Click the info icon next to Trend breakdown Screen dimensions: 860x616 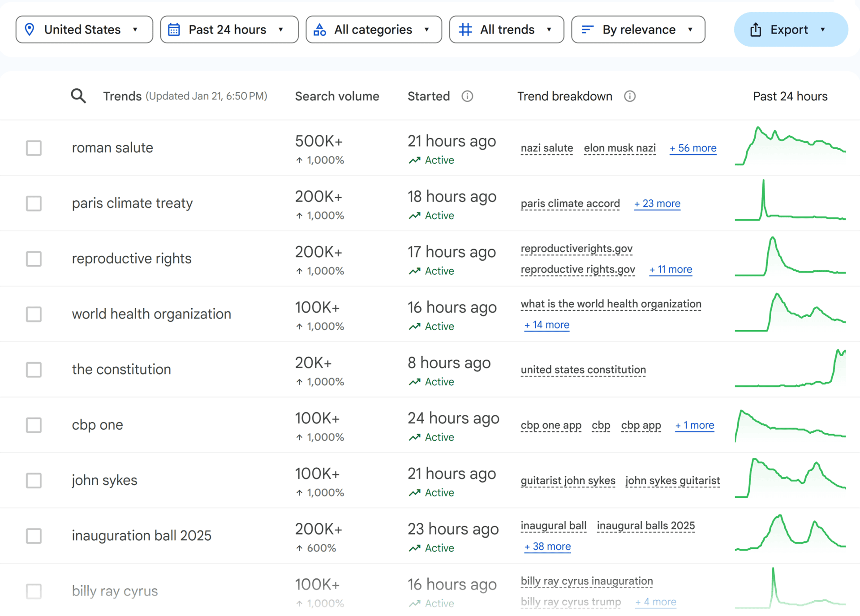coord(630,96)
